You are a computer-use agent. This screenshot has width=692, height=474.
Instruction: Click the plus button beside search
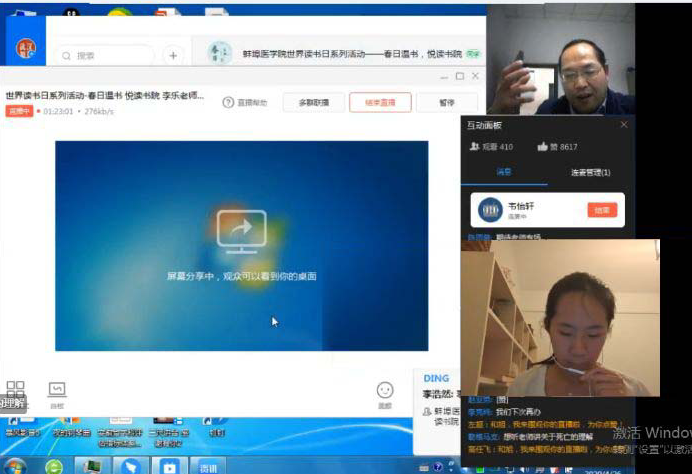click(173, 56)
